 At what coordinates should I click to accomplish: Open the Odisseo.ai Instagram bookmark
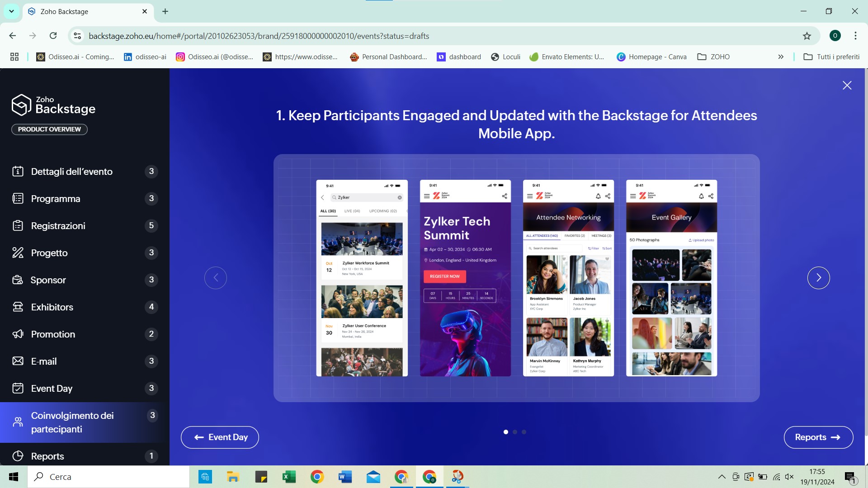tap(214, 56)
